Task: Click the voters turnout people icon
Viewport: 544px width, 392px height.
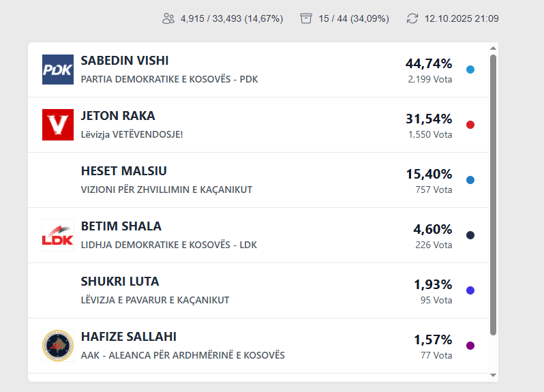Action: 168,18
